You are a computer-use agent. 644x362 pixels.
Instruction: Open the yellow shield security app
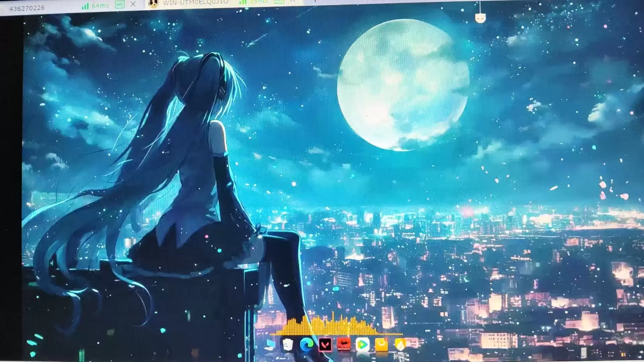400,344
